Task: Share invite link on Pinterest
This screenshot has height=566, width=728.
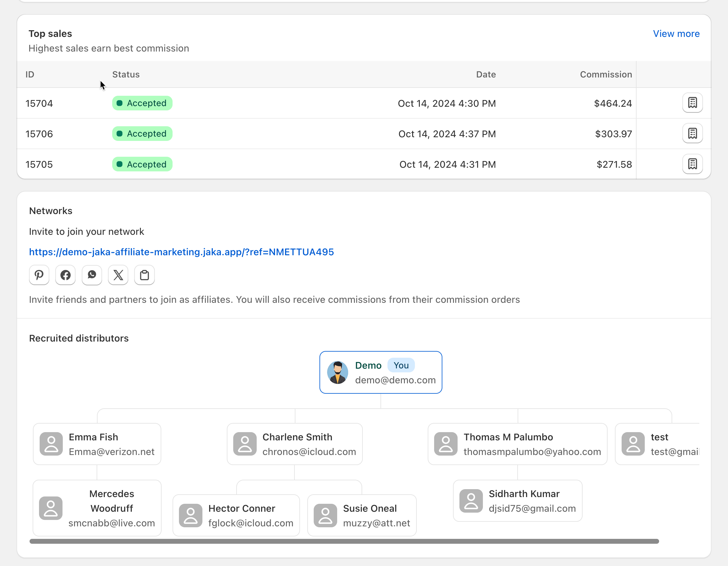Action: tap(39, 275)
